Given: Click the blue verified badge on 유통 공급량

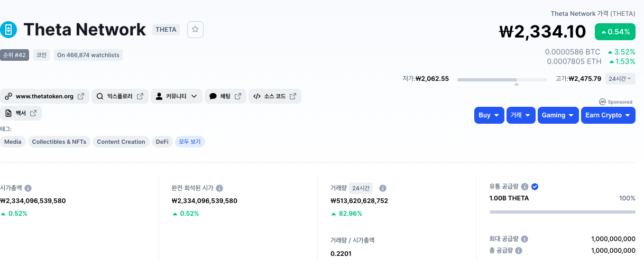Looking at the screenshot, I should pyautogui.click(x=535, y=187).
